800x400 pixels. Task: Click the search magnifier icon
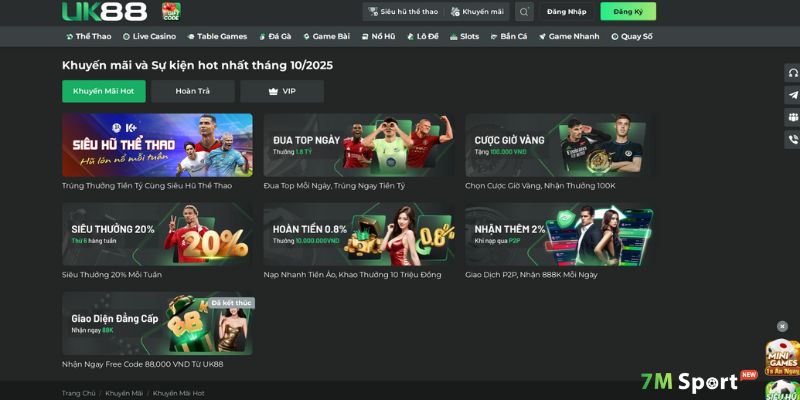(x=524, y=12)
